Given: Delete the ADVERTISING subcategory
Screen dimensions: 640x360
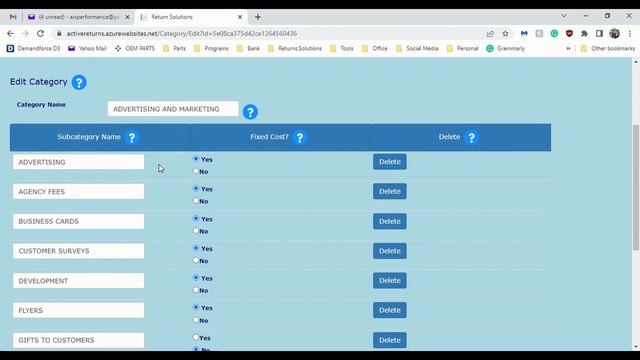Looking at the screenshot, I should 389,162.
